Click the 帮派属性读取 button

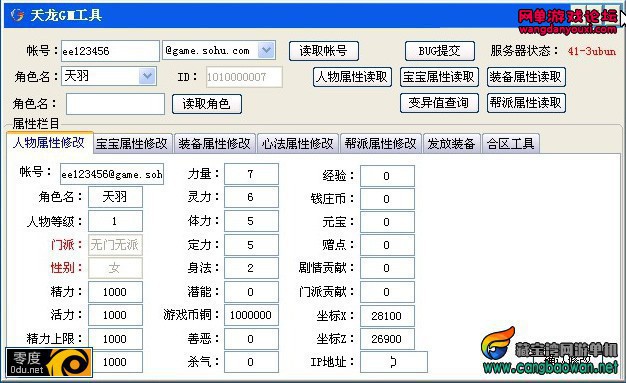coord(526,103)
